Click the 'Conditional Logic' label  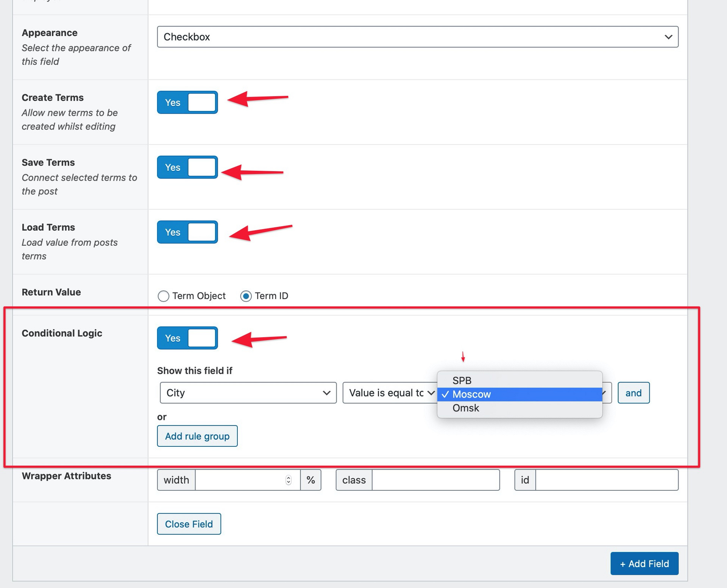(x=62, y=333)
